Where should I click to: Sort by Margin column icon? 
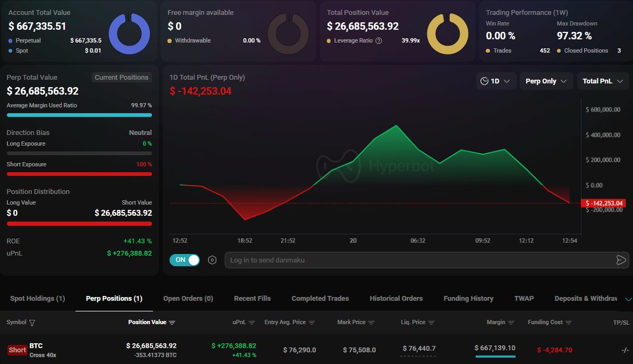[511, 323]
